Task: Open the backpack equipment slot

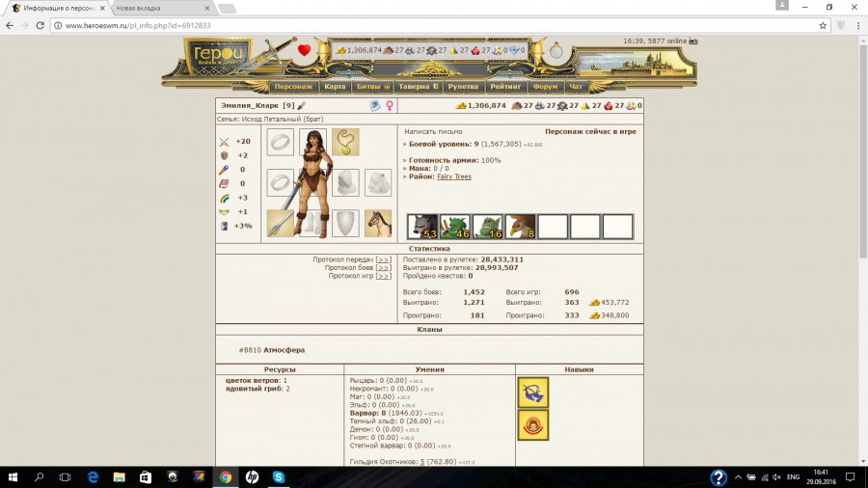Action: click(378, 182)
